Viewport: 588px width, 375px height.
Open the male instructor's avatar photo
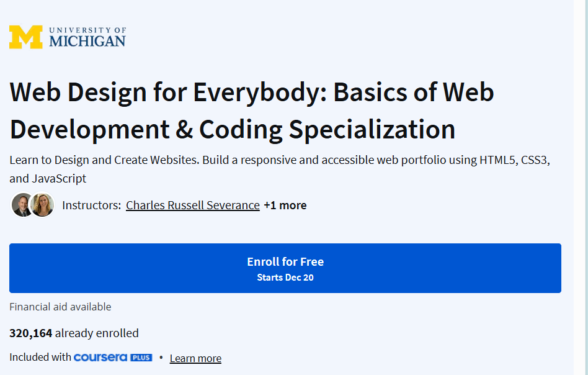22,205
